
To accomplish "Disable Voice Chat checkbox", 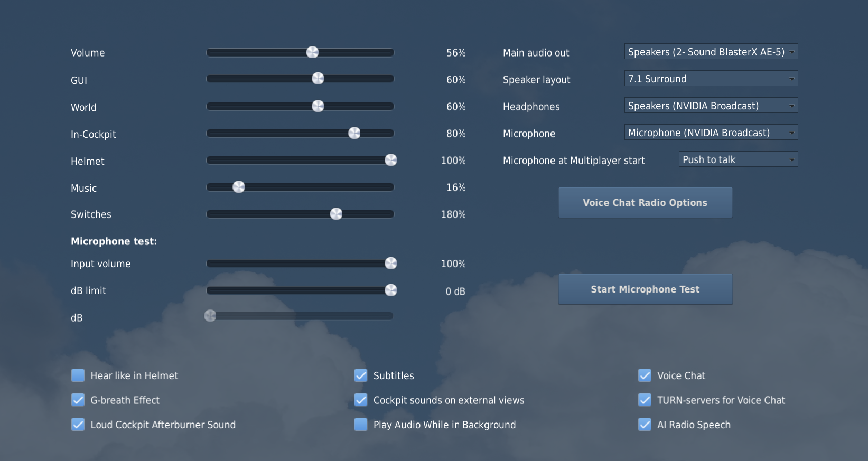I will coord(645,375).
